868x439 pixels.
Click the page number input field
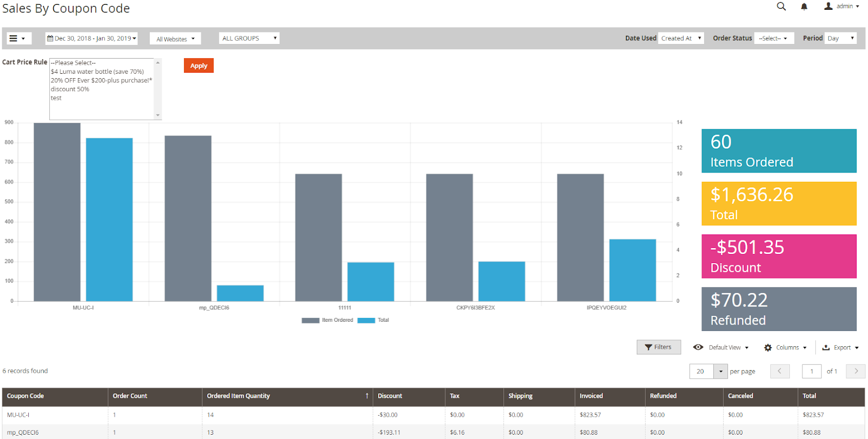click(x=812, y=371)
